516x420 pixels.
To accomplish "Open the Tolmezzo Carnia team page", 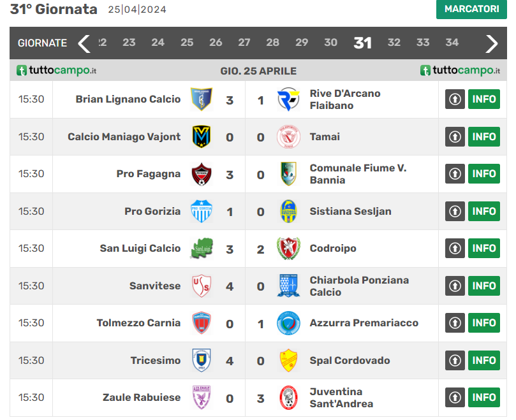I will tap(138, 323).
